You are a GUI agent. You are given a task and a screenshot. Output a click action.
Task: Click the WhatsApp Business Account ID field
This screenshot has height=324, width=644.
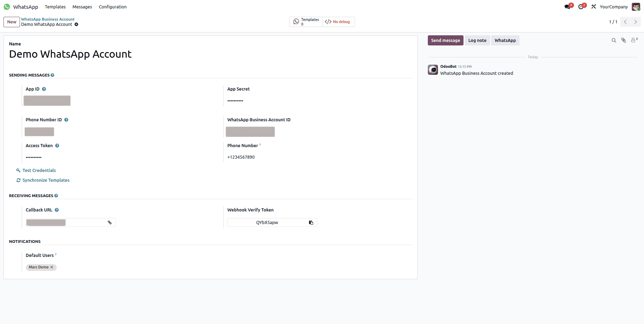coord(250,132)
